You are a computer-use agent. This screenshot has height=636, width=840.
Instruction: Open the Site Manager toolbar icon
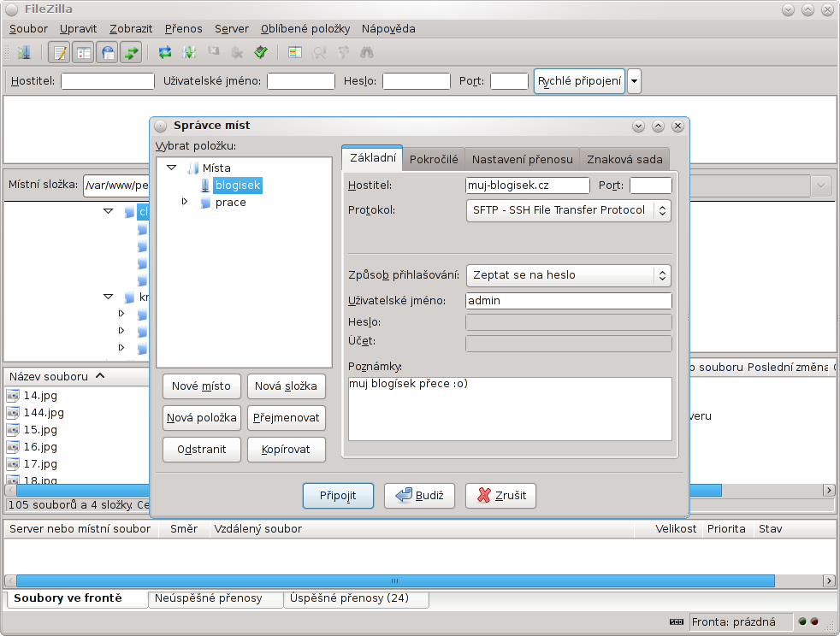(x=24, y=52)
